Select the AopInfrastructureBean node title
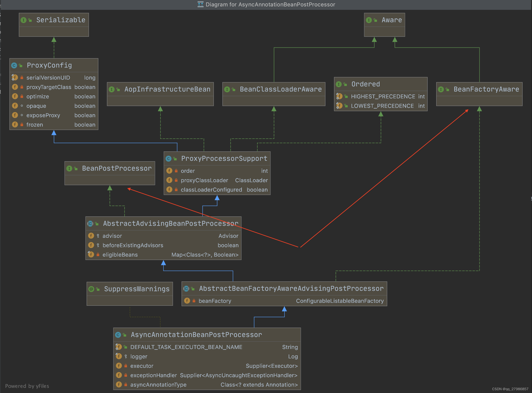This screenshot has height=393, width=532. [167, 89]
